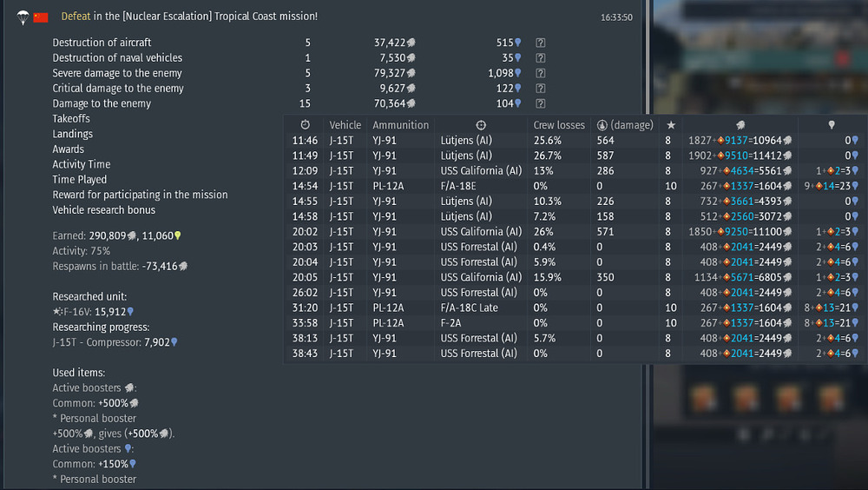Select the Takeoffs reward row
Viewport: 868px width, 490px height.
(71, 119)
